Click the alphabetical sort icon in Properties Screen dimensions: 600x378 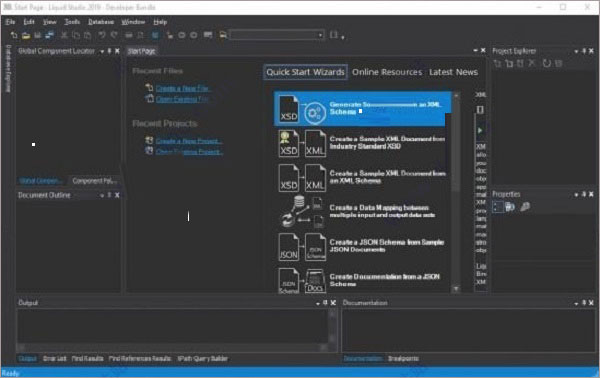point(510,207)
